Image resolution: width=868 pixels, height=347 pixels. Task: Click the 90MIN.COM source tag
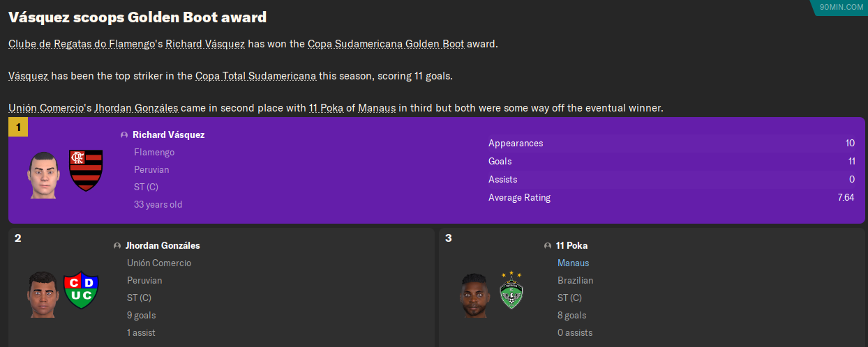coord(841,7)
